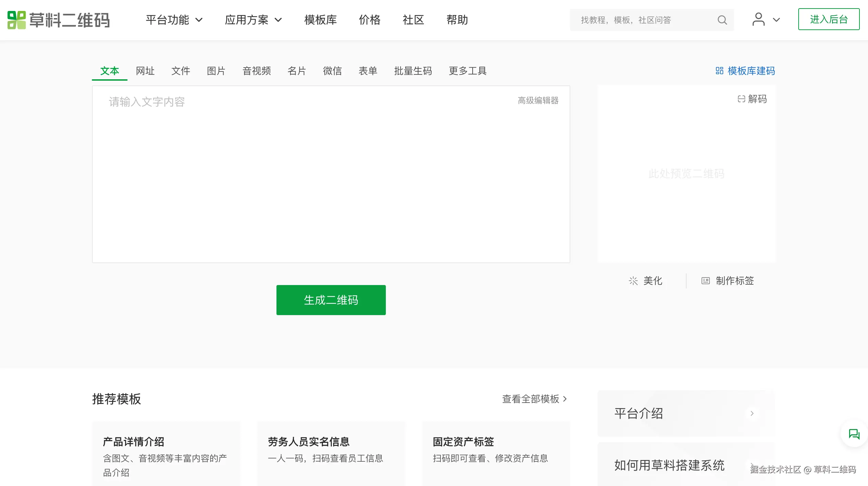Click the 进入后台 button

pyautogui.click(x=829, y=19)
